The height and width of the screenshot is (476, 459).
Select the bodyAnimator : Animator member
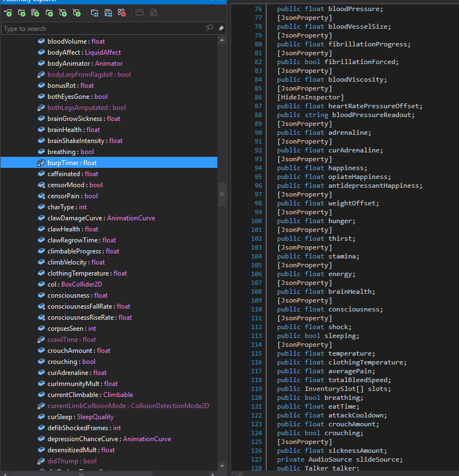tap(85, 64)
